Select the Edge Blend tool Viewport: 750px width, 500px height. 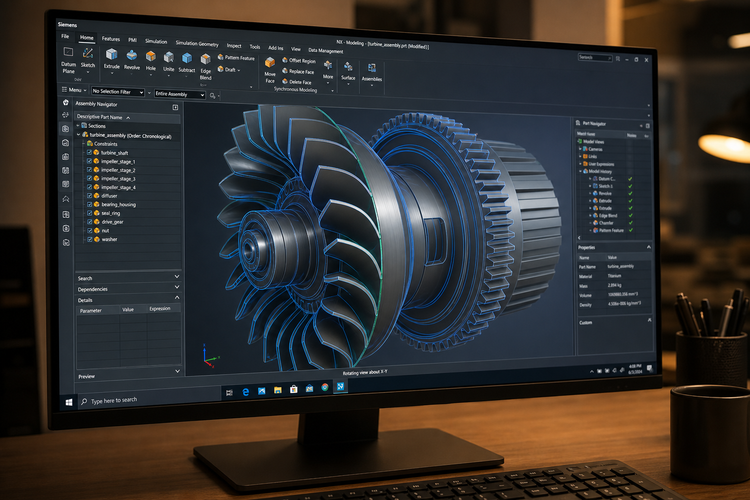tap(205, 67)
